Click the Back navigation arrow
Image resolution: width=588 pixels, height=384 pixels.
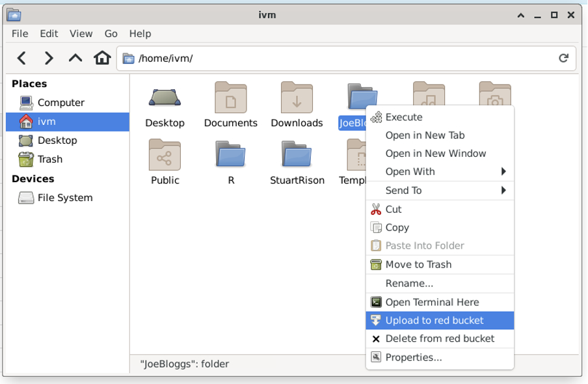pos(21,59)
